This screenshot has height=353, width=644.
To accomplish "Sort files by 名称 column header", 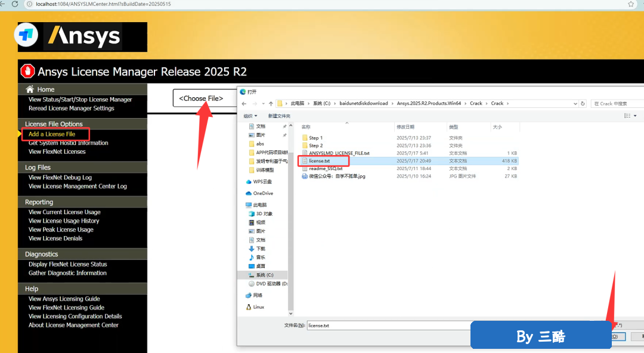I will 306,127.
